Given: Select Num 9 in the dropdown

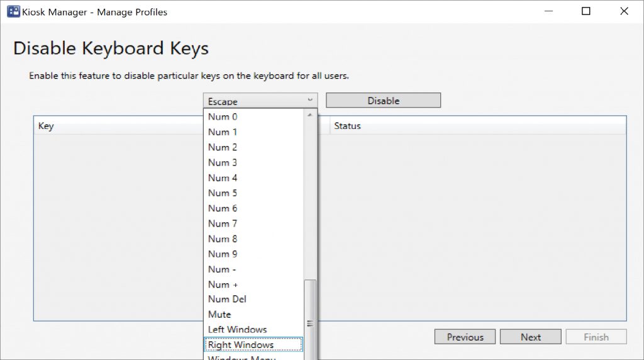Looking at the screenshot, I should pyautogui.click(x=223, y=254).
